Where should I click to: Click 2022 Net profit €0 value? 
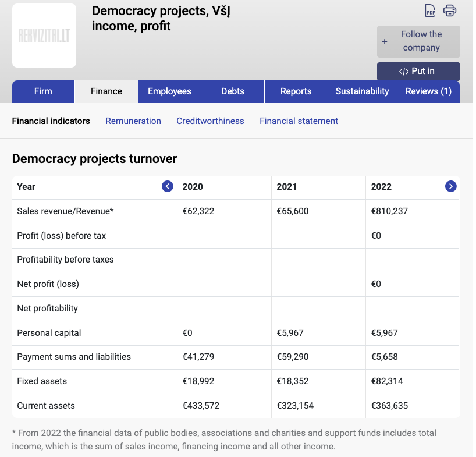click(x=376, y=284)
